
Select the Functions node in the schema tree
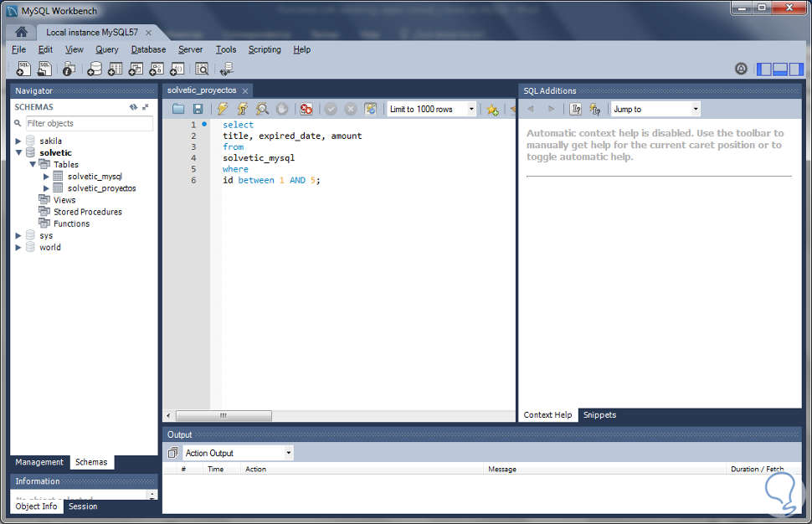[71, 223]
